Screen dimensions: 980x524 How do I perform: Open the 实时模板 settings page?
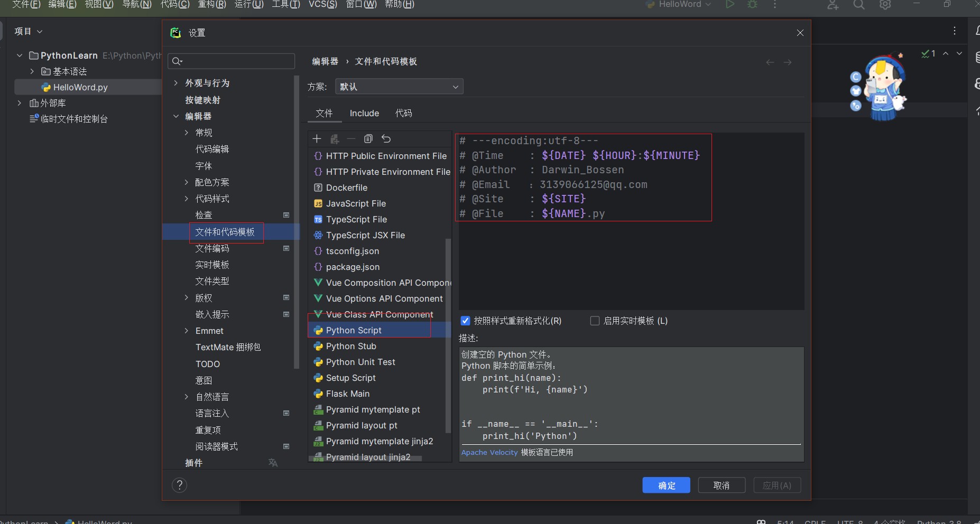(x=212, y=265)
